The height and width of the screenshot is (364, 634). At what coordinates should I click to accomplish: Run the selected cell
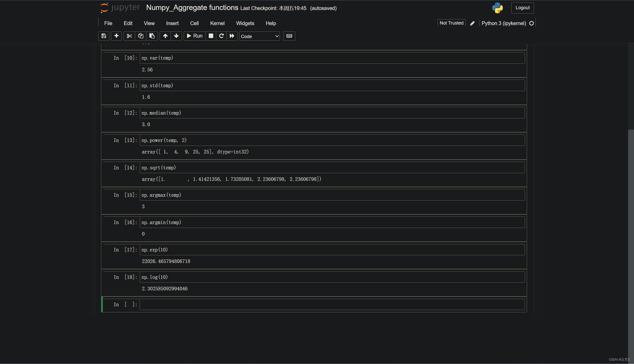[195, 36]
